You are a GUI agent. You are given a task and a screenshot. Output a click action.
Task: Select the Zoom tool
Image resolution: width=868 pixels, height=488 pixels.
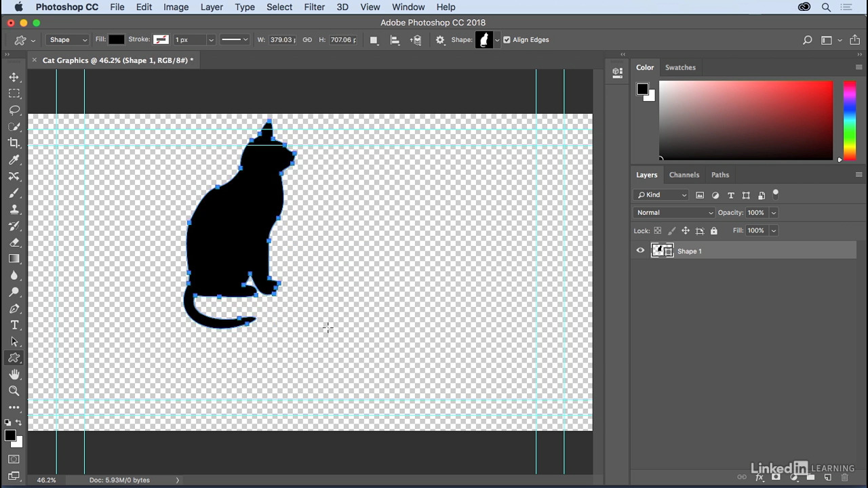click(x=14, y=391)
